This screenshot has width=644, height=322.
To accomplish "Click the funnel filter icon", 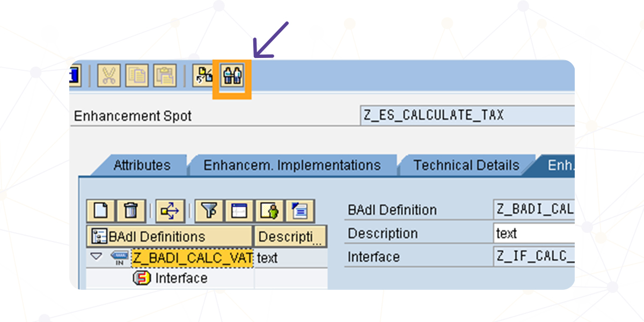I will (209, 211).
